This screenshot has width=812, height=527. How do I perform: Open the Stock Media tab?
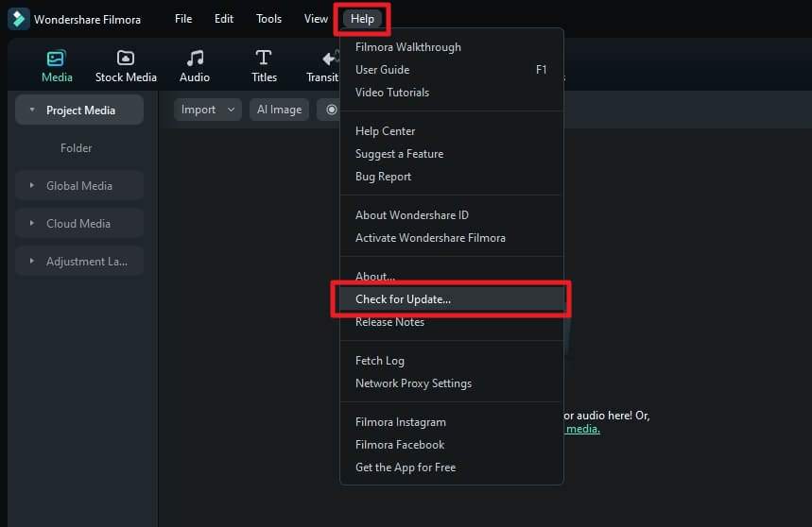click(x=126, y=66)
